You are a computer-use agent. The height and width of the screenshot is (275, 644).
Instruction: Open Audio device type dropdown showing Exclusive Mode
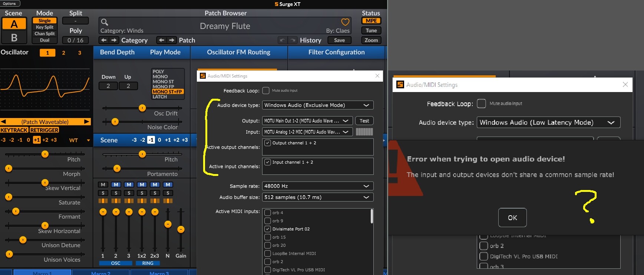coord(318,105)
